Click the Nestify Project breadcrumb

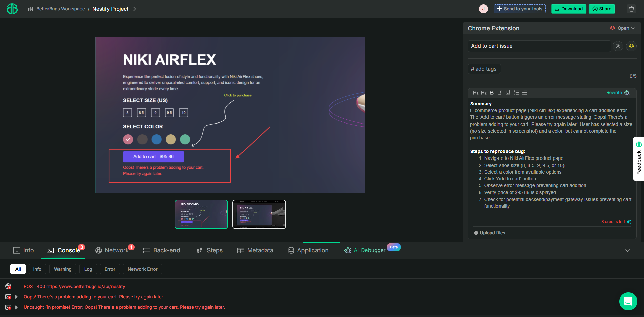point(110,9)
